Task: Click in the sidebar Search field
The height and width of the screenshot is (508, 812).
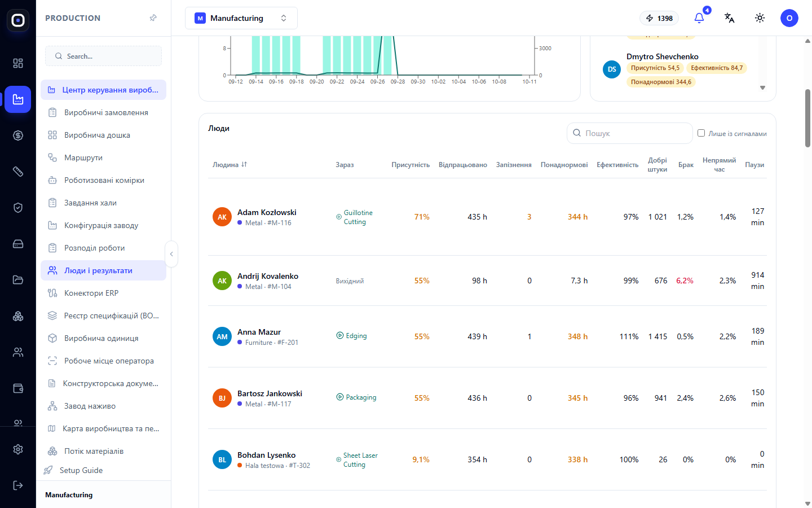Action: pyautogui.click(x=103, y=56)
